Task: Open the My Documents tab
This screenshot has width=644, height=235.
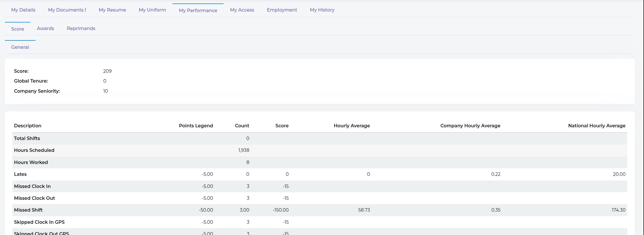Action: tap(66, 10)
